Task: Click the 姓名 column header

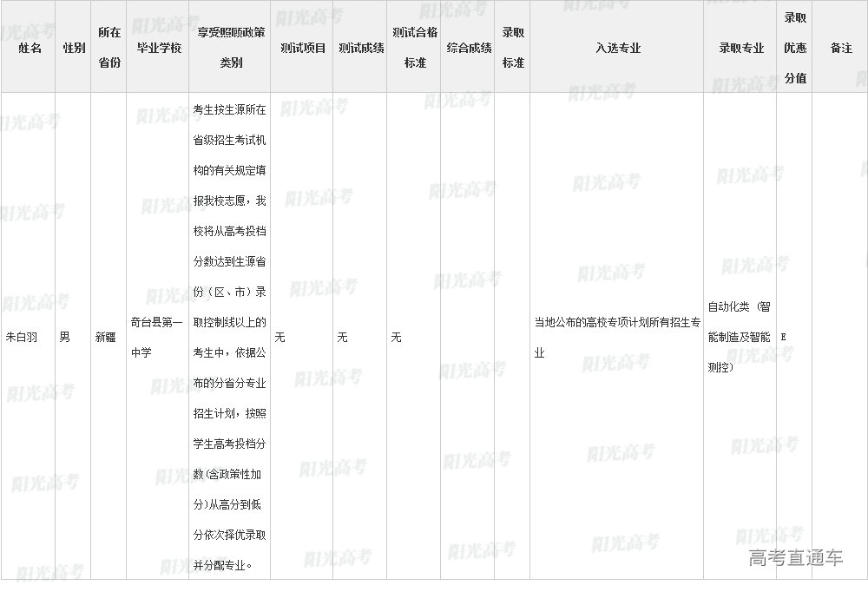Action: click(30, 48)
